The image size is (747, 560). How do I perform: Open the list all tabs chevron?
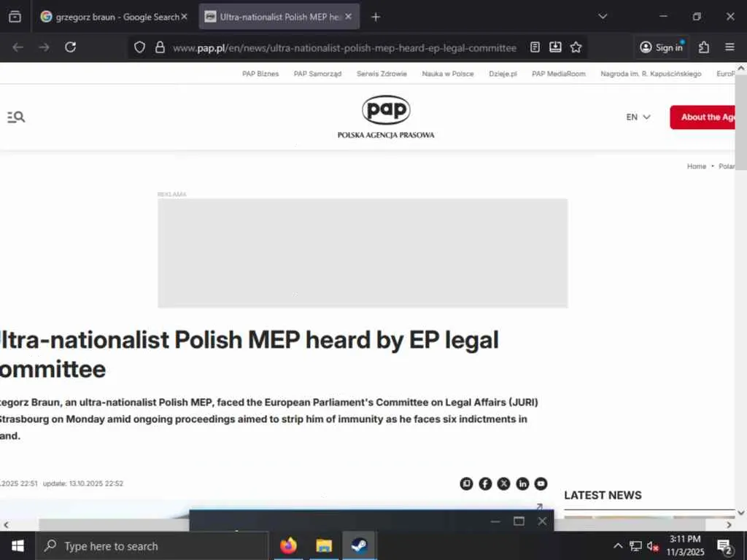pyautogui.click(x=603, y=17)
